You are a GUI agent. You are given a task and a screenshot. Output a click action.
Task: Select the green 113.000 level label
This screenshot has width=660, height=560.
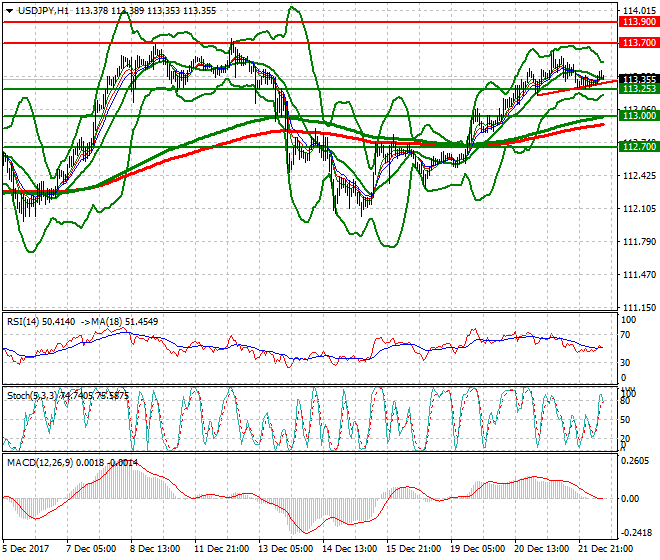638,116
